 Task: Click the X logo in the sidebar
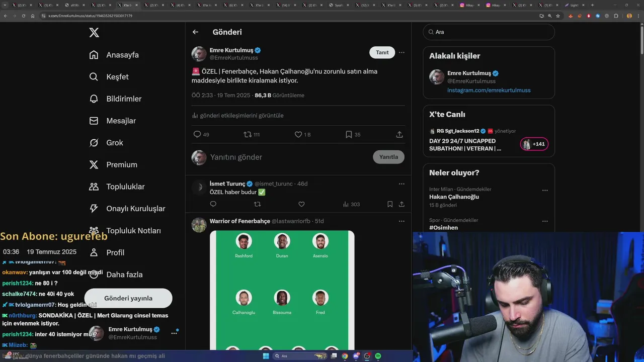(94, 33)
